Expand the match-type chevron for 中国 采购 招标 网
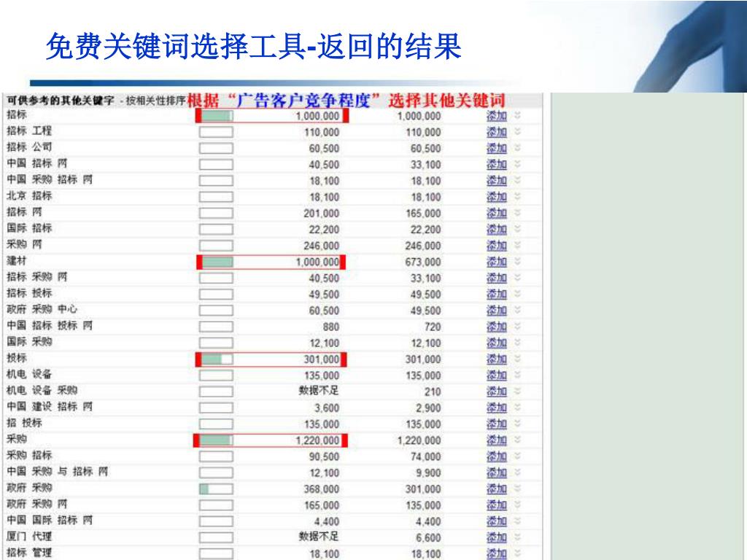 point(517,180)
